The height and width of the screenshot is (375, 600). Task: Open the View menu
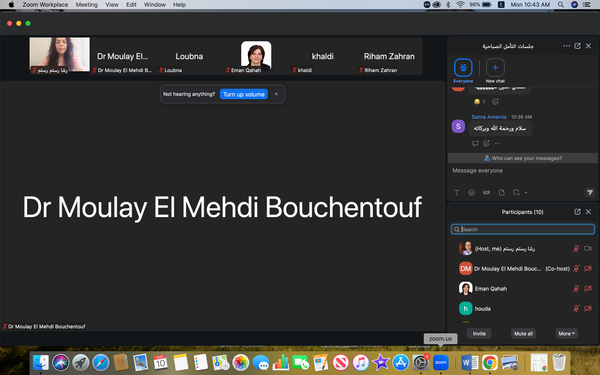tap(112, 5)
